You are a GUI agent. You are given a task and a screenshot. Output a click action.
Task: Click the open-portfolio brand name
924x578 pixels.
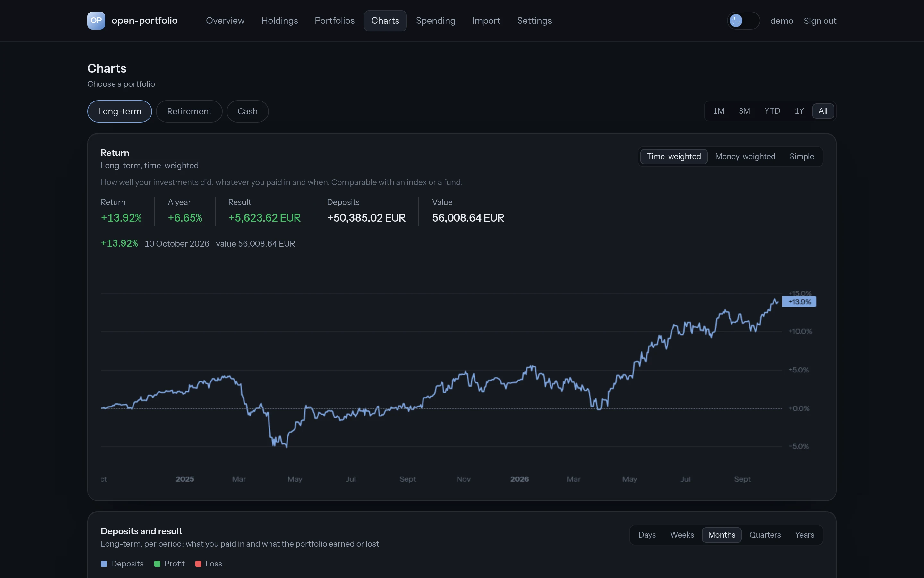pyautogui.click(x=144, y=21)
